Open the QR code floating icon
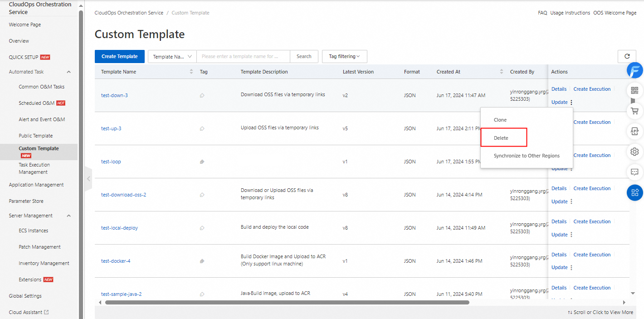 tap(634, 90)
